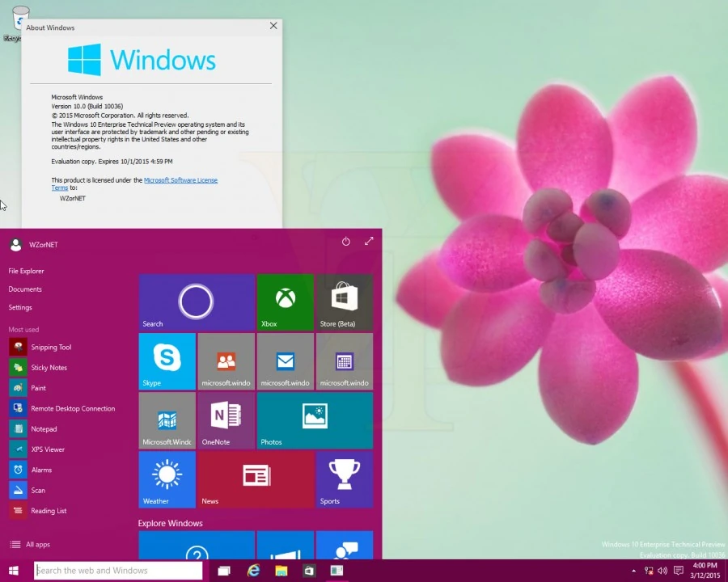Open File Explorer from the taskbar
Viewport: 728px width, 582px height.
point(281,571)
